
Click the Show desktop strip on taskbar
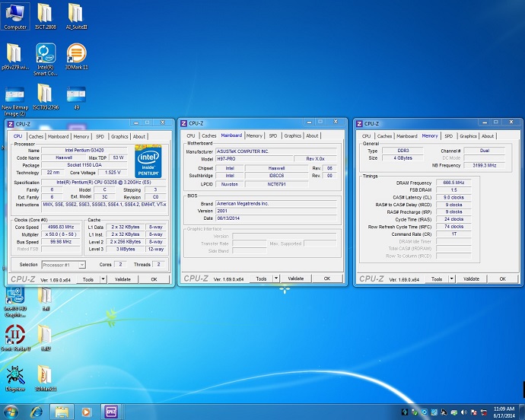click(x=523, y=412)
